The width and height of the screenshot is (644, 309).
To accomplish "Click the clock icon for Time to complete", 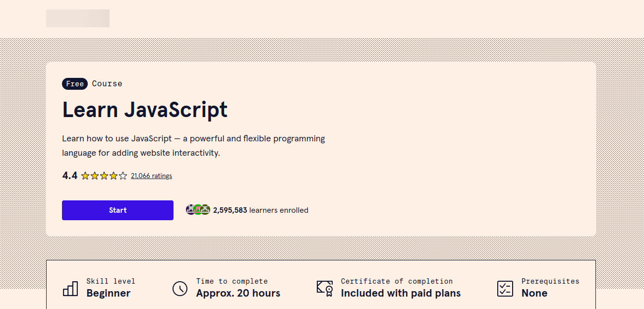I will (179, 288).
